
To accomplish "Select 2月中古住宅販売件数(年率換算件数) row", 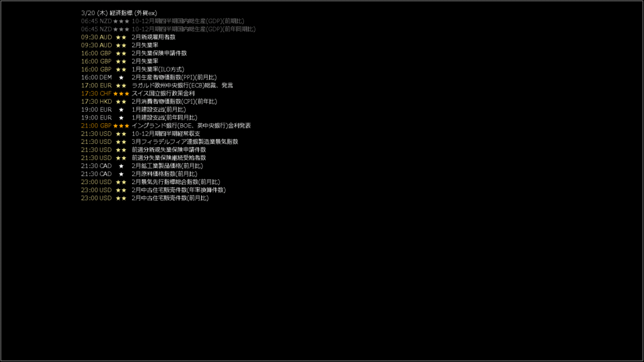I will pyautogui.click(x=153, y=190).
